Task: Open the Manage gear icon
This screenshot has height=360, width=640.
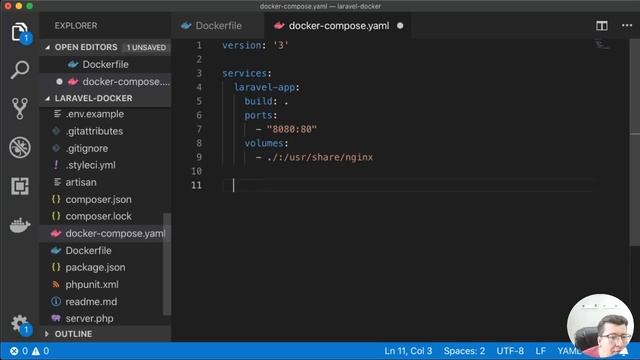Action: point(20,324)
